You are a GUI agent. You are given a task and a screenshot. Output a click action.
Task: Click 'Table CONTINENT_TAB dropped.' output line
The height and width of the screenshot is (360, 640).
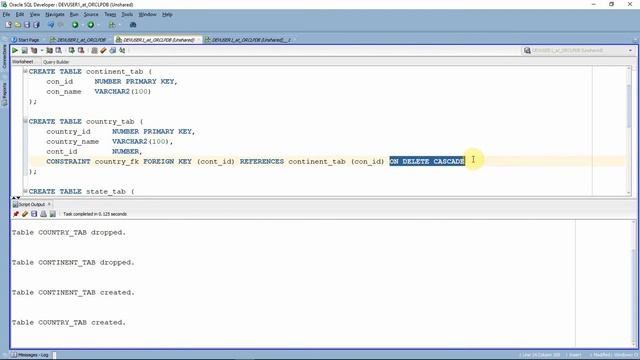pos(73,262)
